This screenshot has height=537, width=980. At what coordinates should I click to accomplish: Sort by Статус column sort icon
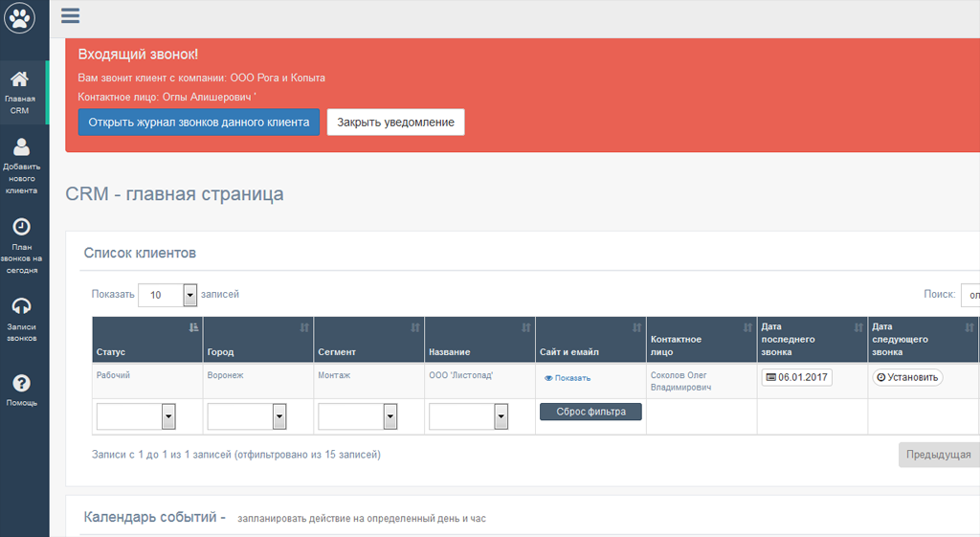click(x=193, y=327)
